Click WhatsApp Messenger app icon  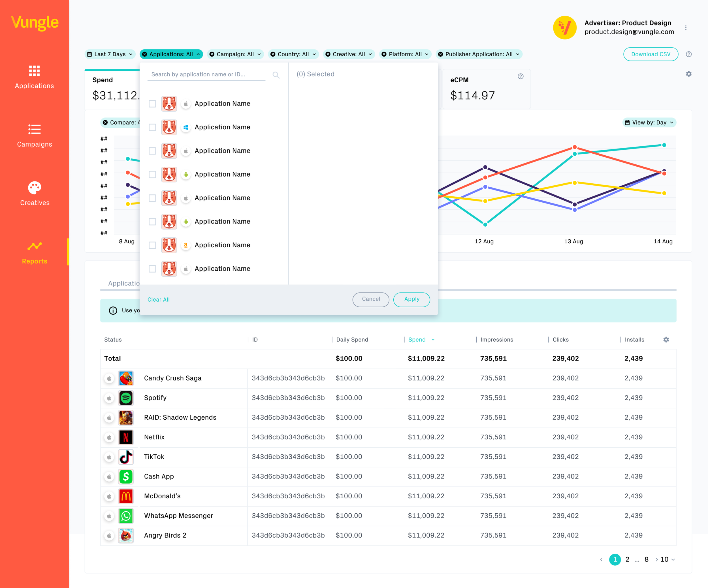click(126, 516)
